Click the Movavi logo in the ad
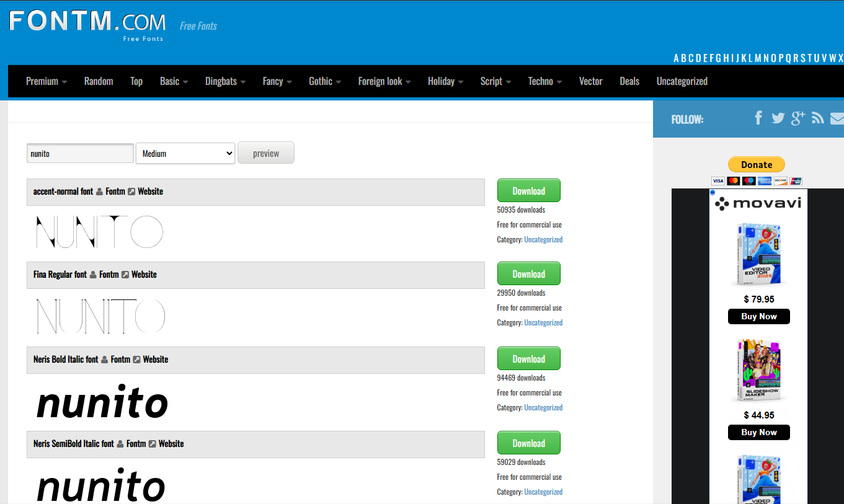Image resolution: width=844 pixels, height=504 pixels. point(758,203)
